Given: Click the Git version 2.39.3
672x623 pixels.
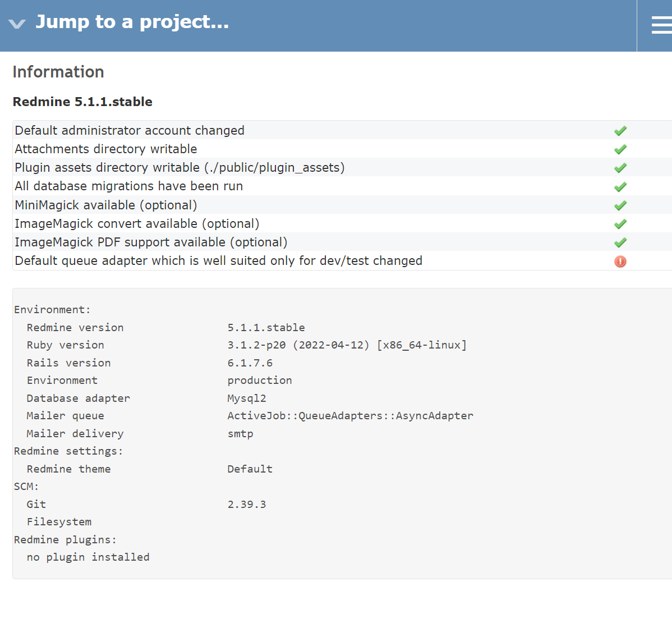Looking at the screenshot, I should coord(247,505).
